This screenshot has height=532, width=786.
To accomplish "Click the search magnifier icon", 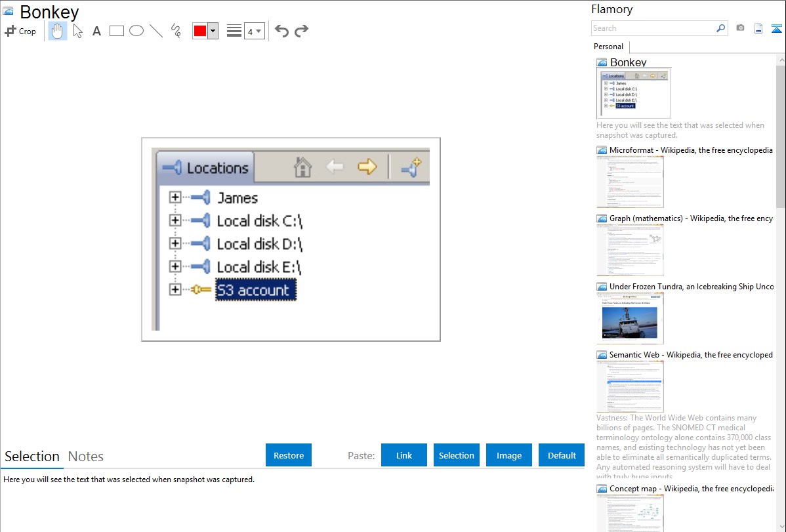I will (x=721, y=28).
